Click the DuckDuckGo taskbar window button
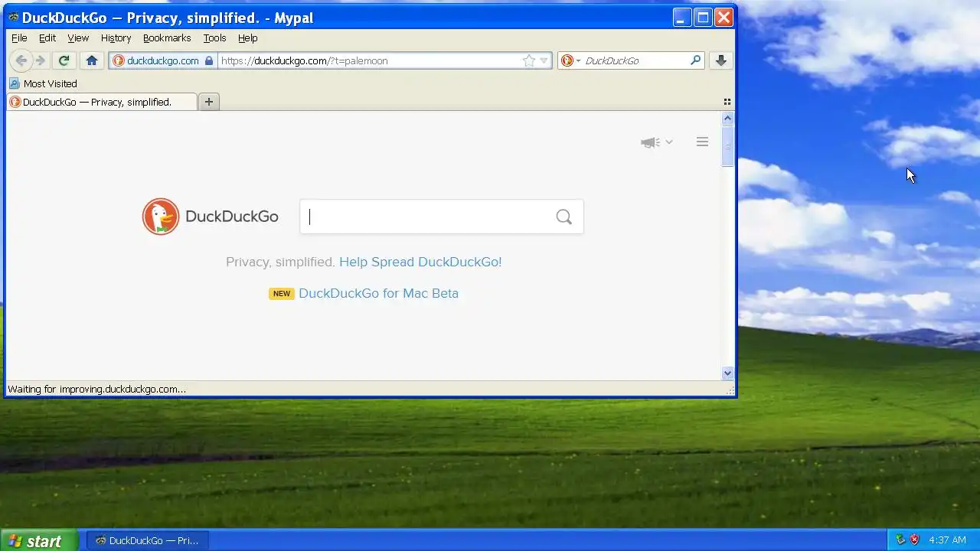 pyautogui.click(x=147, y=540)
